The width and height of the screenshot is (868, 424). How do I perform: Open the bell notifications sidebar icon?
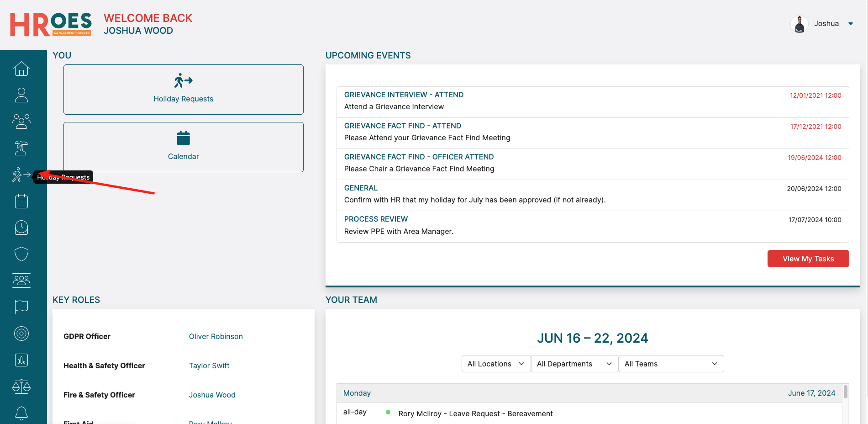[21, 413]
